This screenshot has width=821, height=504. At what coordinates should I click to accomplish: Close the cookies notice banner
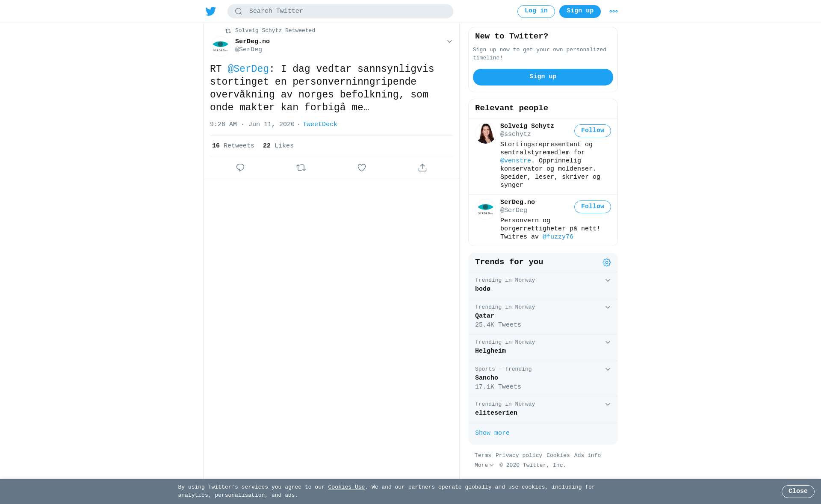click(x=798, y=492)
